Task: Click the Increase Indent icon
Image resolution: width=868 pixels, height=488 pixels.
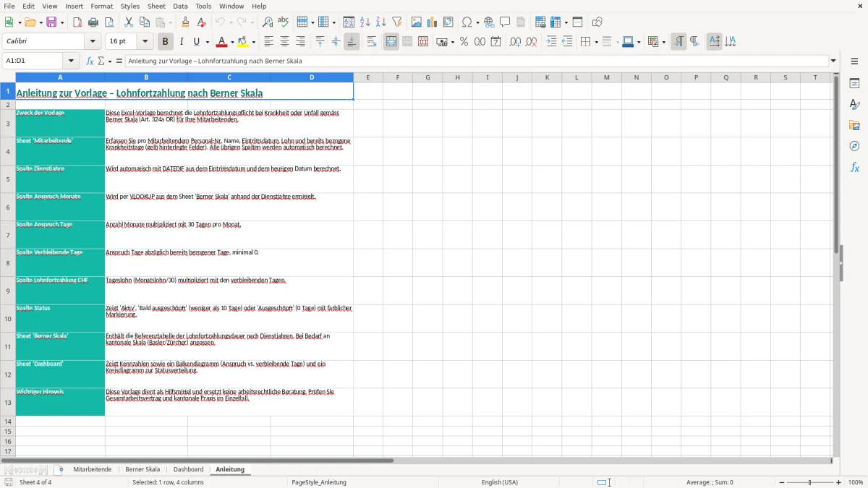Action: (x=551, y=42)
